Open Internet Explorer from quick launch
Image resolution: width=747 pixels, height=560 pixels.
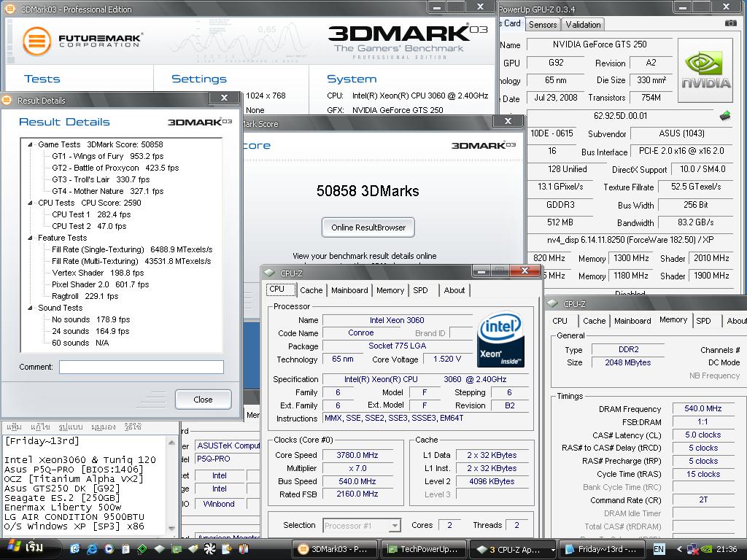(92, 549)
